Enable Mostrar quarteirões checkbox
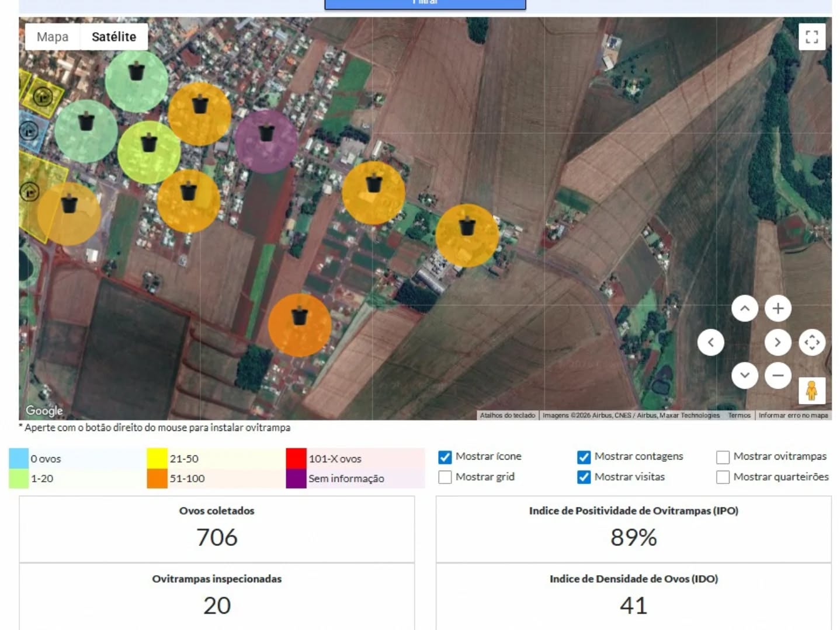 click(723, 477)
